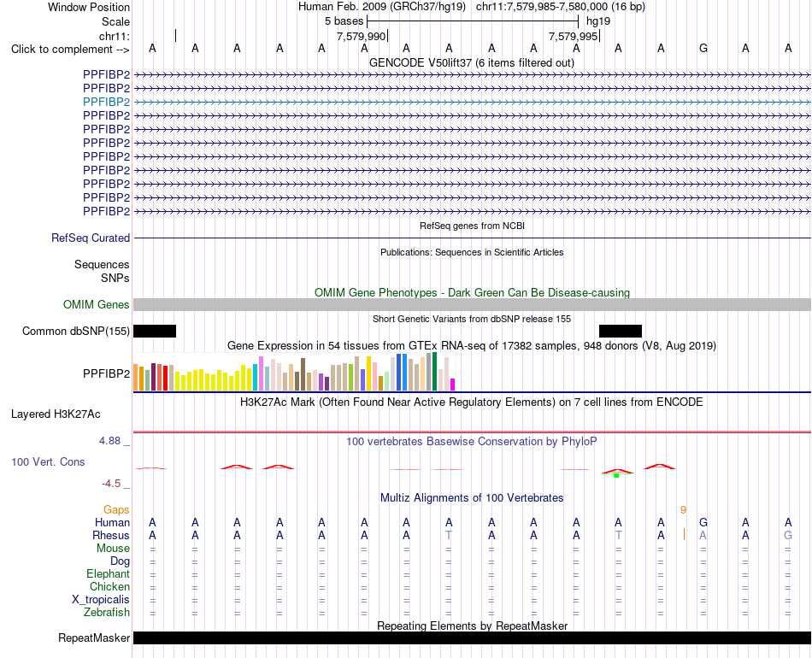Open the H3K27Ac Mark track title
This screenshot has width=812, height=658.
point(471,402)
